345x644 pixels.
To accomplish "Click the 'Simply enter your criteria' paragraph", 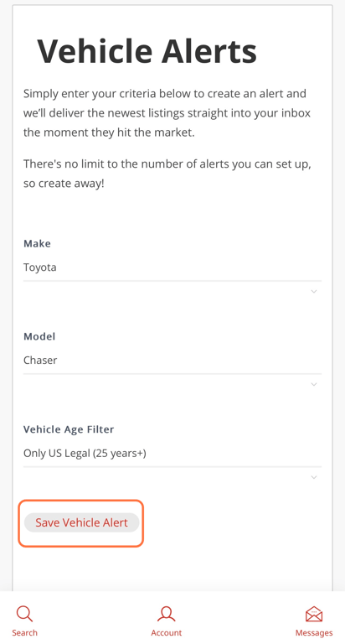I will tap(167, 113).
